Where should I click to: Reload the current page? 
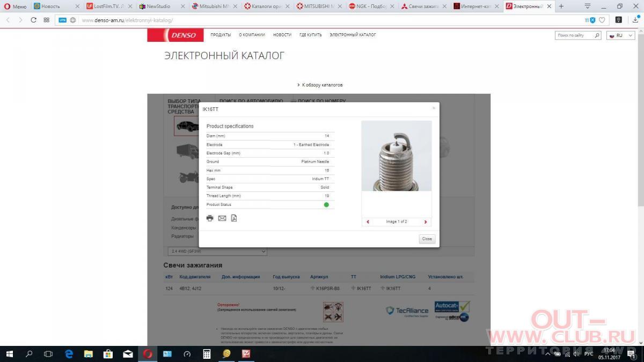[33, 20]
